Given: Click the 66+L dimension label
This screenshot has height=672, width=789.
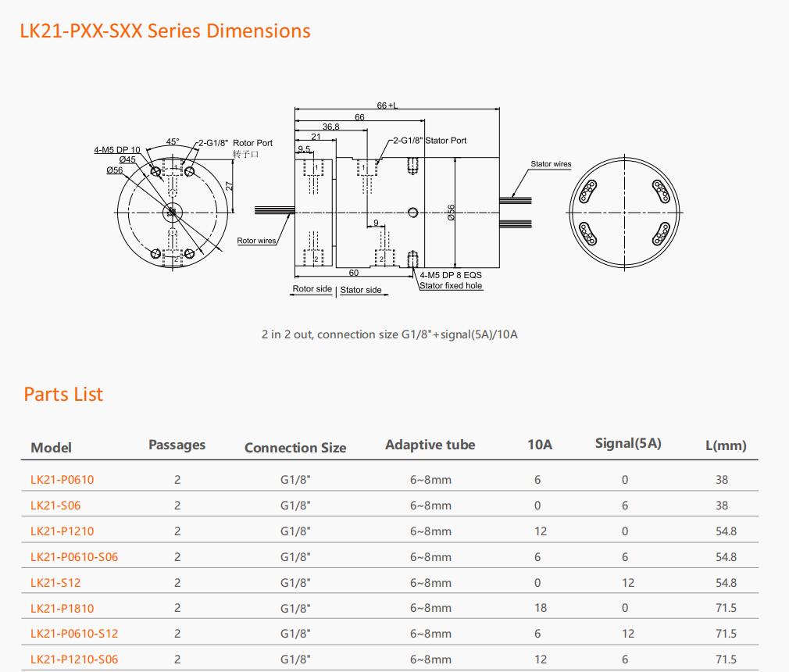Looking at the screenshot, I should coord(387,105).
